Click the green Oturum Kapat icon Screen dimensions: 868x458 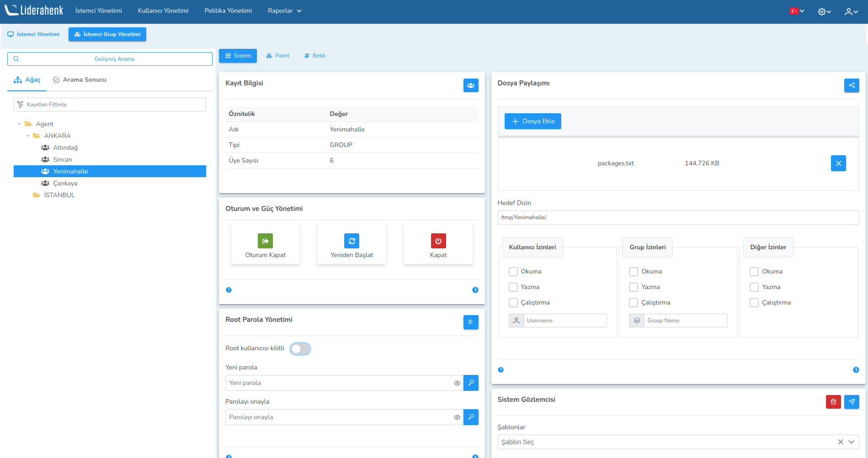(265, 241)
